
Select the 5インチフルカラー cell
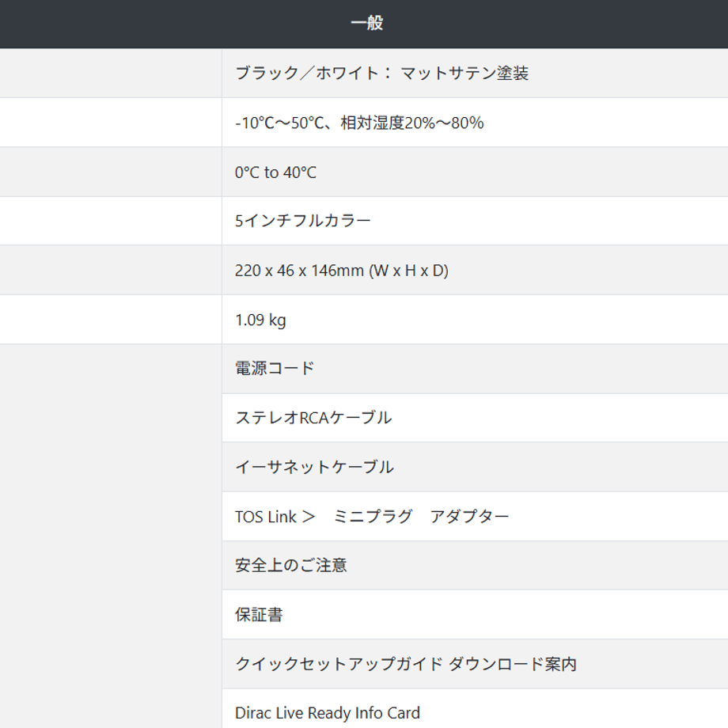point(475,221)
